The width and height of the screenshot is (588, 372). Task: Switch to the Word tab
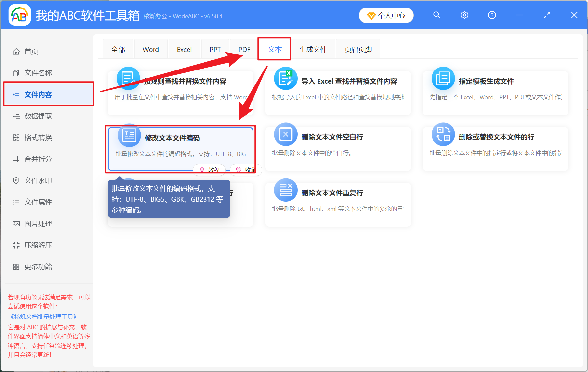click(151, 49)
